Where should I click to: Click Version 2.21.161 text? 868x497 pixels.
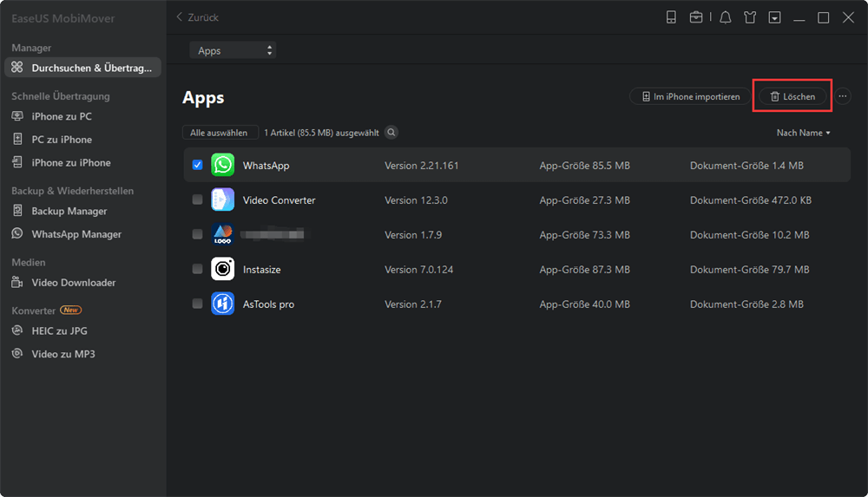point(422,166)
